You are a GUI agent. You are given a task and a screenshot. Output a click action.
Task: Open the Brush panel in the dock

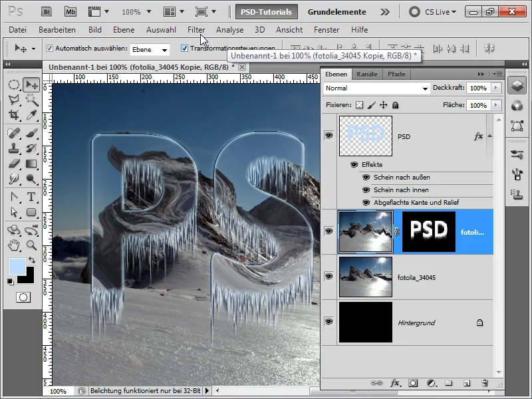coord(517,155)
